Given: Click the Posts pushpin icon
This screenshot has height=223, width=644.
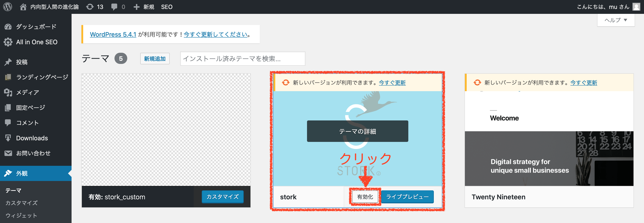Looking at the screenshot, I should point(8,62).
